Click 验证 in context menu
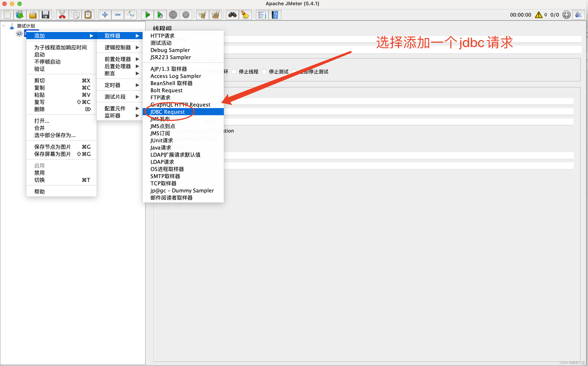This screenshot has height=366, width=588. (x=61, y=69)
